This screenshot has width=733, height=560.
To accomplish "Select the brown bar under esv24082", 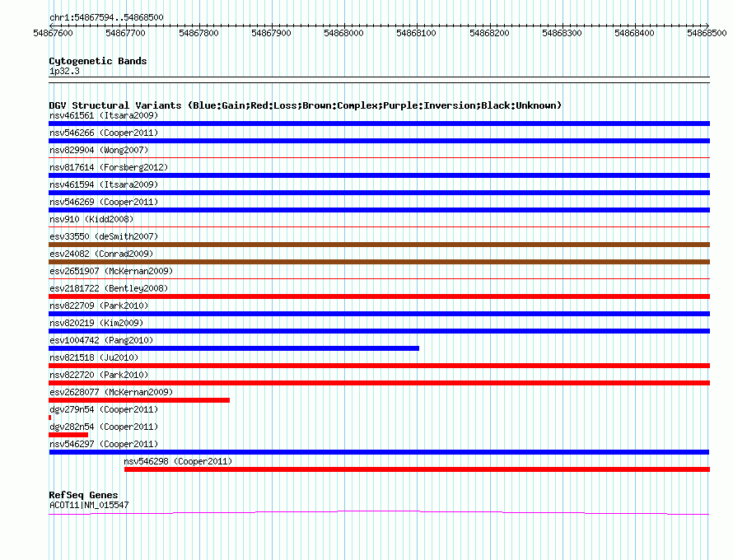I will click(379, 262).
